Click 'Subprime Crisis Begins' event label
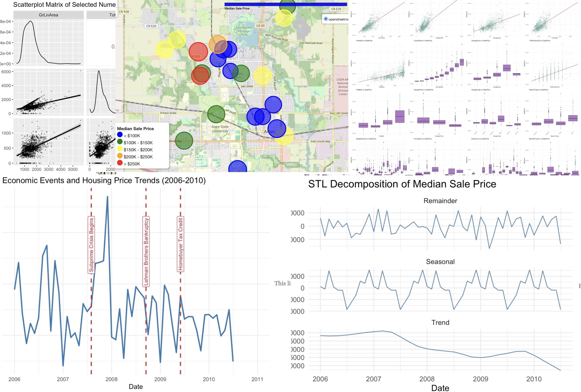581x392 pixels. [91, 245]
